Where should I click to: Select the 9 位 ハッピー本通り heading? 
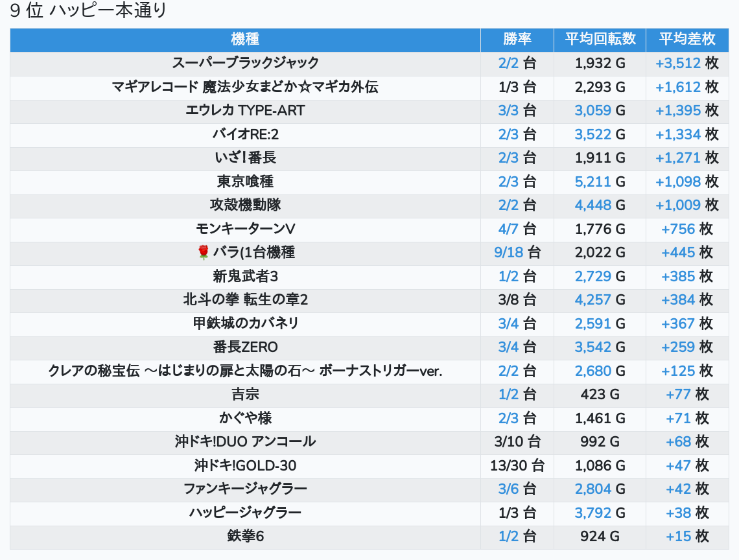click(88, 12)
